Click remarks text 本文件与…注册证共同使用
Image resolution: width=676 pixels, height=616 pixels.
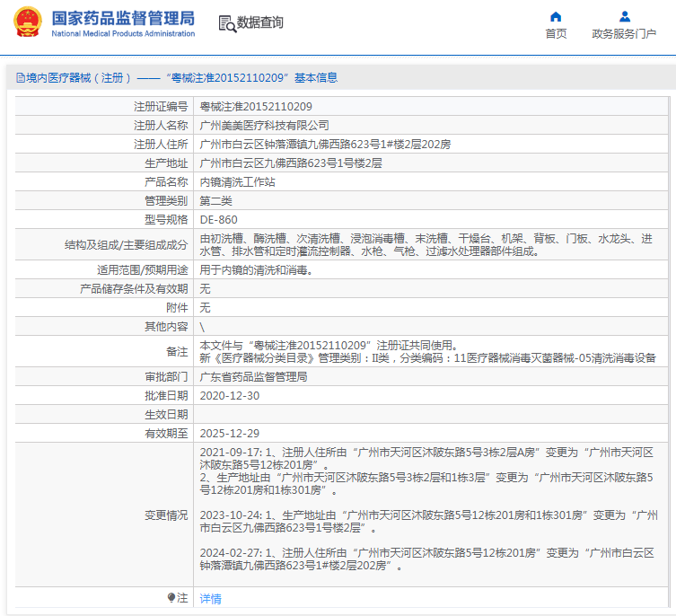(x=329, y=346)
